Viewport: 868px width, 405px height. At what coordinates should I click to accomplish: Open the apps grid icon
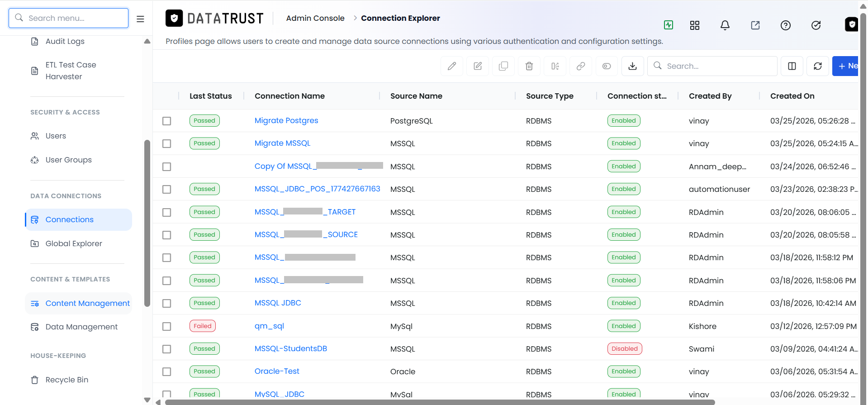(x=695, y=25)
